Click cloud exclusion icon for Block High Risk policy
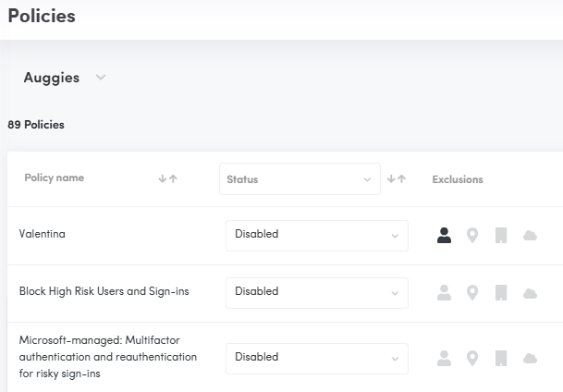 click(530, 293)
